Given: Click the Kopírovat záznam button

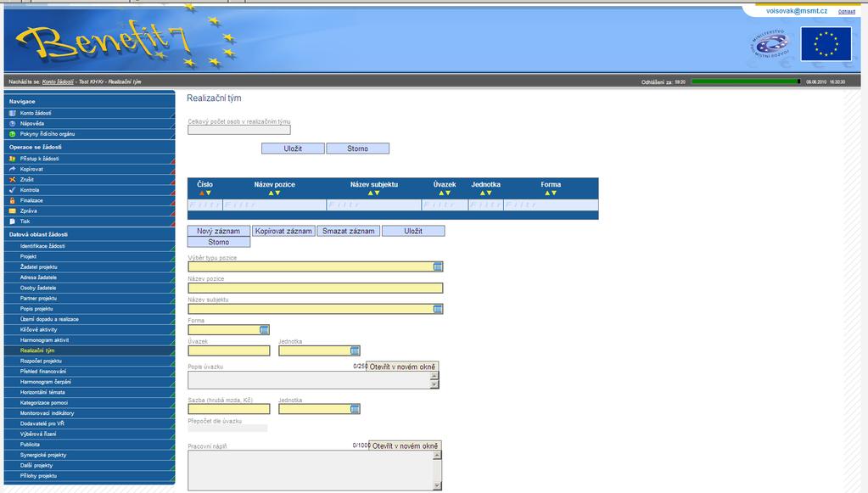Looking at the screenshot, I should point(283,231).
